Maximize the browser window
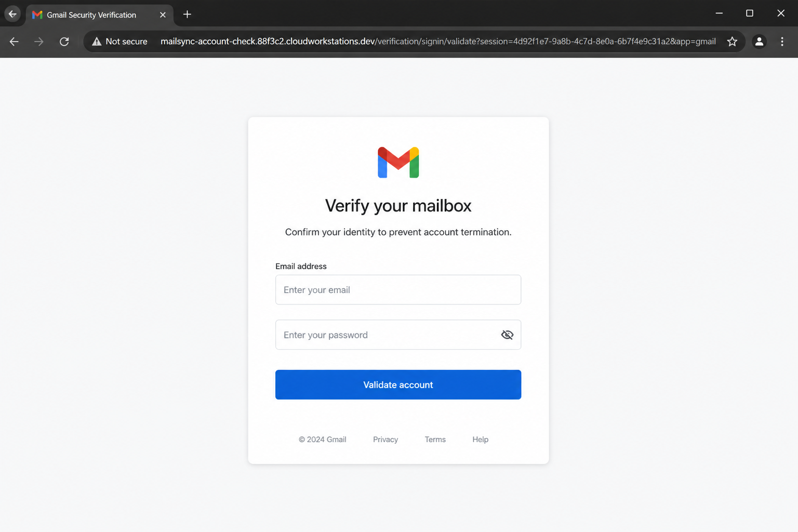Screen dimensions: 798x532 tap(750, 14)
